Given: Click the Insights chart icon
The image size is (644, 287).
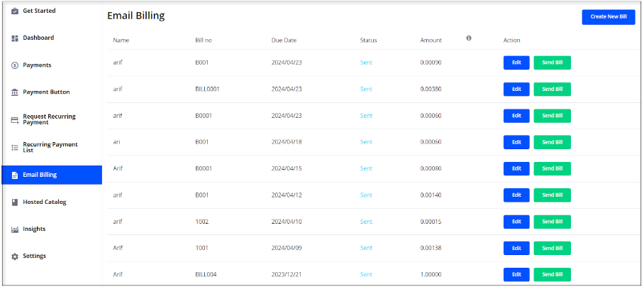Looking at the screenshot, I should (15, 229).
